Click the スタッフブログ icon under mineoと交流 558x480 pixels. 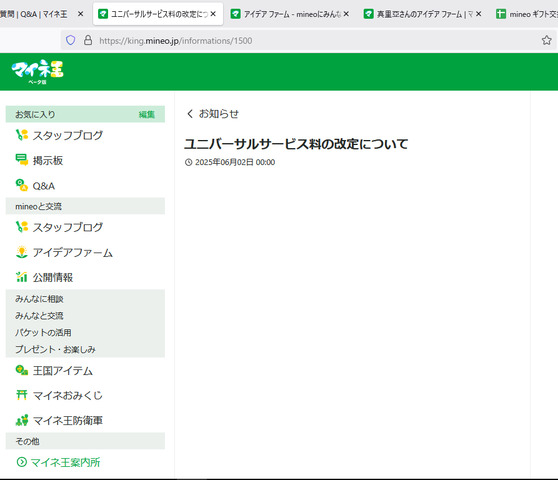pyautogui.click(x=22, y=227)
